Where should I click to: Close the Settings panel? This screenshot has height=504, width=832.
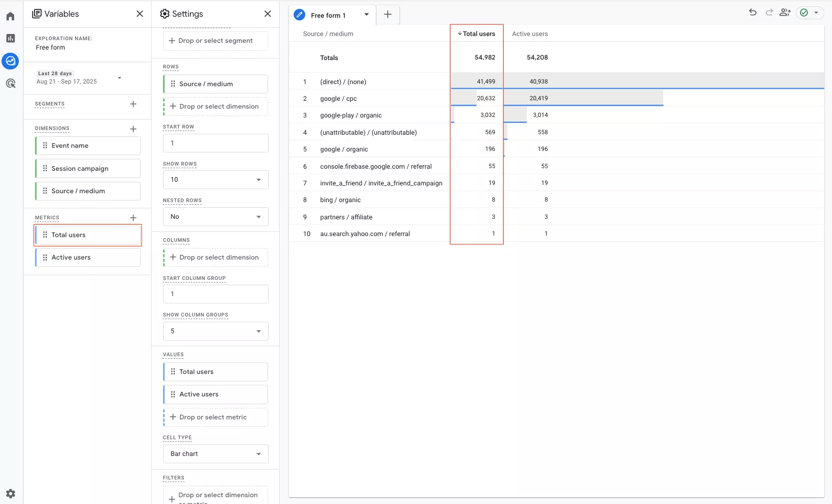(x=268, y=14)
